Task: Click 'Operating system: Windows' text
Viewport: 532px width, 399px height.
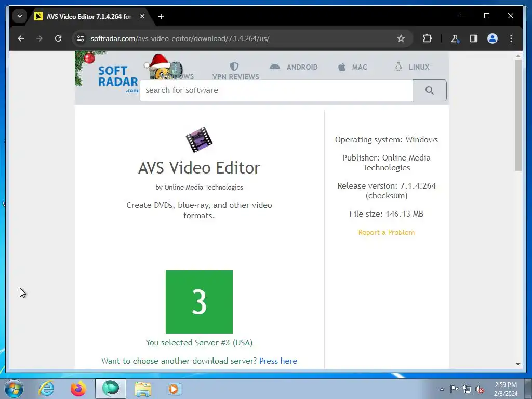Action: [387, 139]
